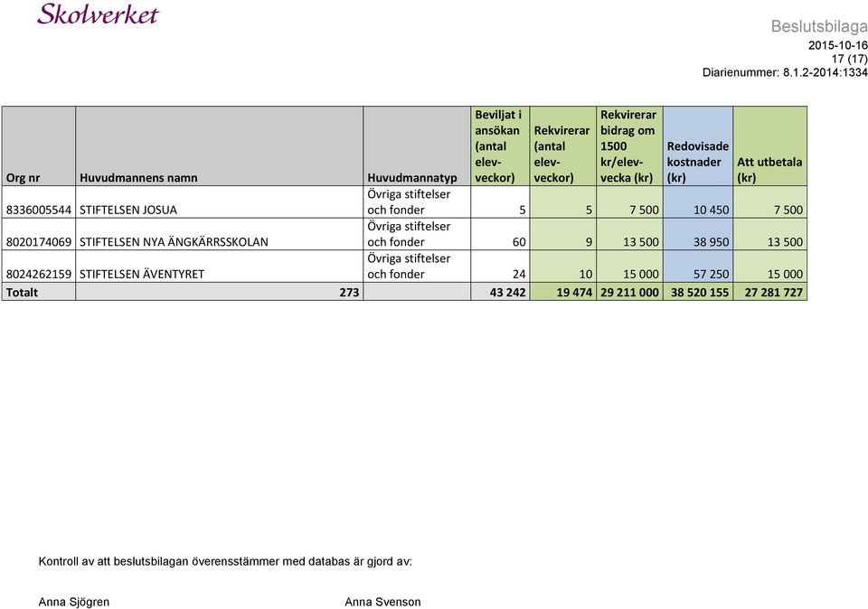Click org number 8024262159
This screenshot has width=868, height=609.
pos(39,275)
